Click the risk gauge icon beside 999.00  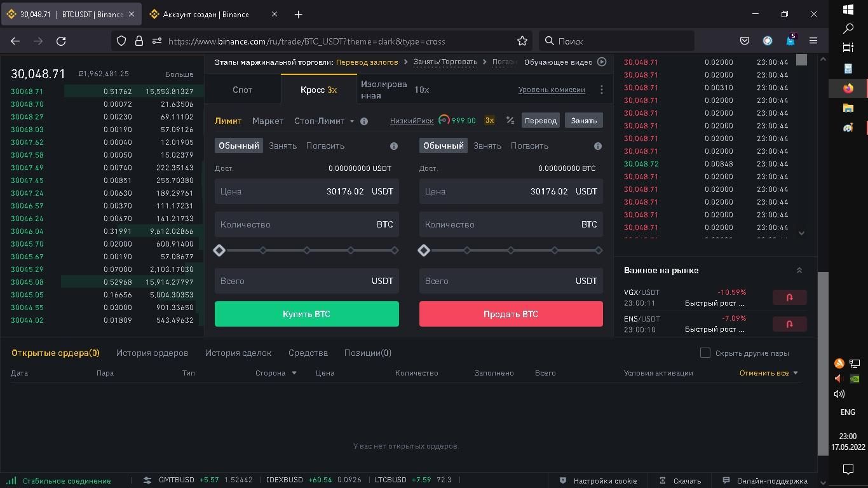click(x=444, y=120)
